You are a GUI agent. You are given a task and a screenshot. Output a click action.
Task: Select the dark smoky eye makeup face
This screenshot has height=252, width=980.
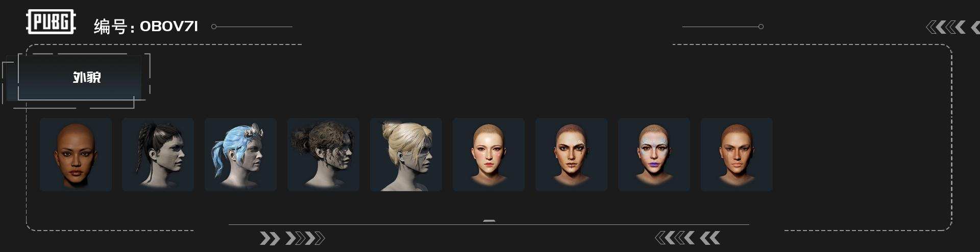(571, 154)
